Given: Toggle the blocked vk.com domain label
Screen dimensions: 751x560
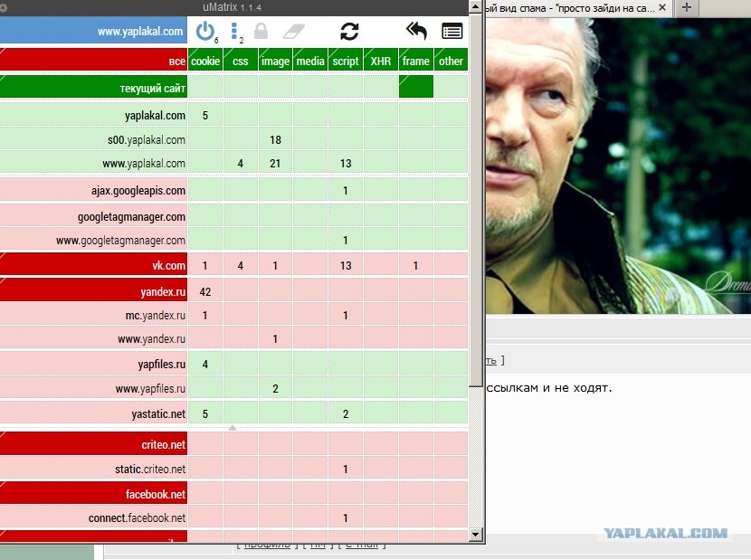Looking at the screenshot, I should (x=93, y=265).
